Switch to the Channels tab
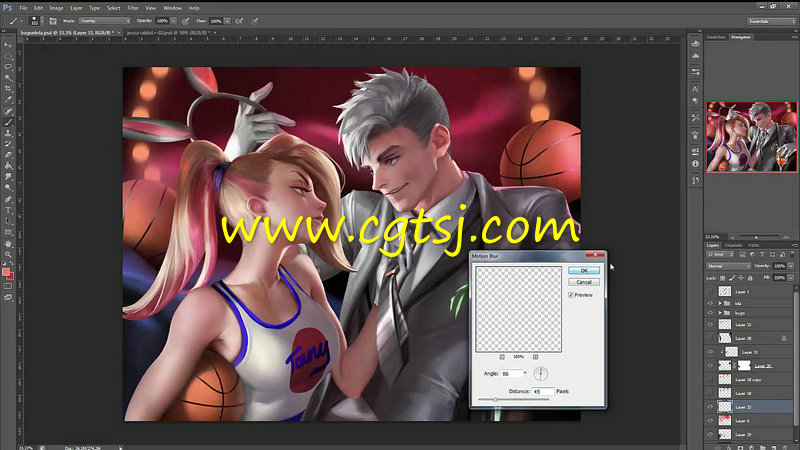Viewport: 800px width, 450px height. click(x=733, y=245)
